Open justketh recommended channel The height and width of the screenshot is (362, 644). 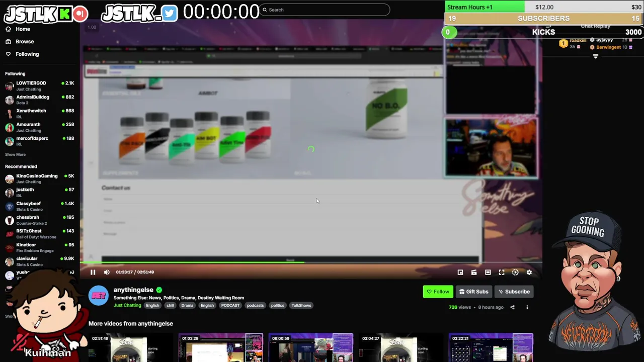(39, 193)
